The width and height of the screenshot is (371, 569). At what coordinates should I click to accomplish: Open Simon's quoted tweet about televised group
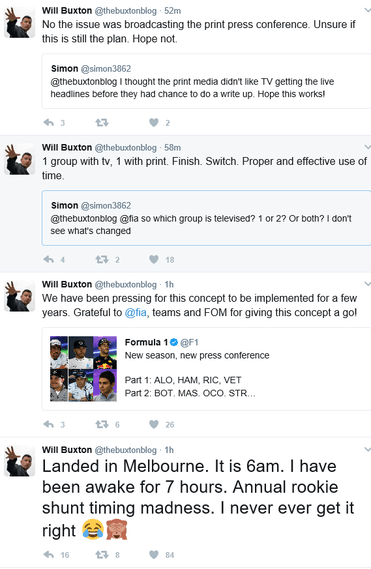[206, 218]
